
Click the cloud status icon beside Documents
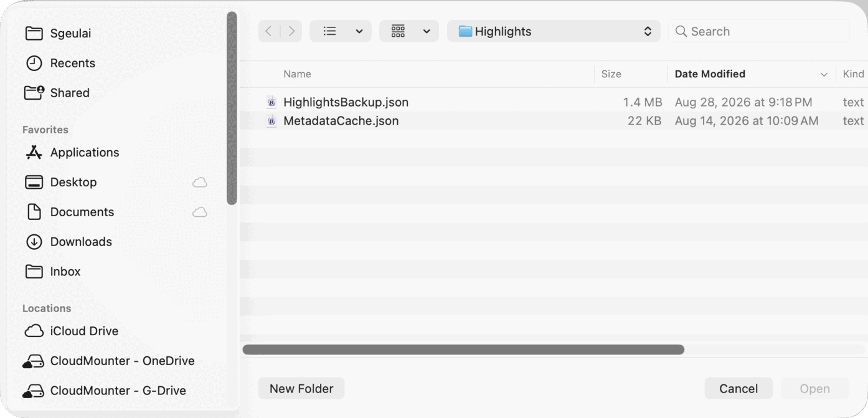click(200, 212)
